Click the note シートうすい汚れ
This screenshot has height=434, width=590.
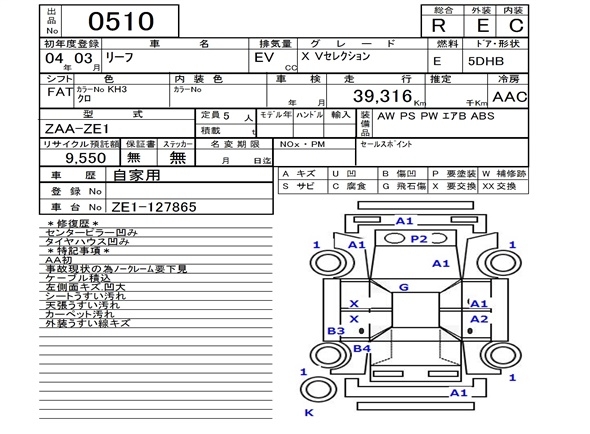[85, 296]
